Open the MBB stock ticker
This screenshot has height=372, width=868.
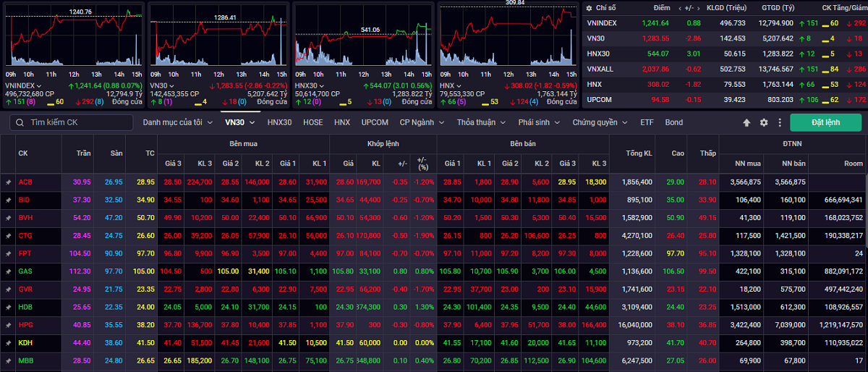click(x=25, y=360)
